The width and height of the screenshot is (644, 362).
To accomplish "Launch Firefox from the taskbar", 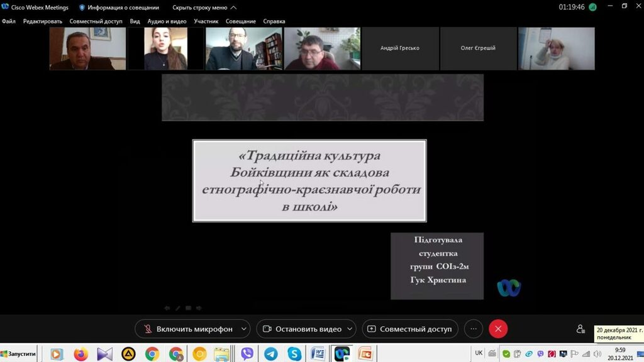I will 80,354.
